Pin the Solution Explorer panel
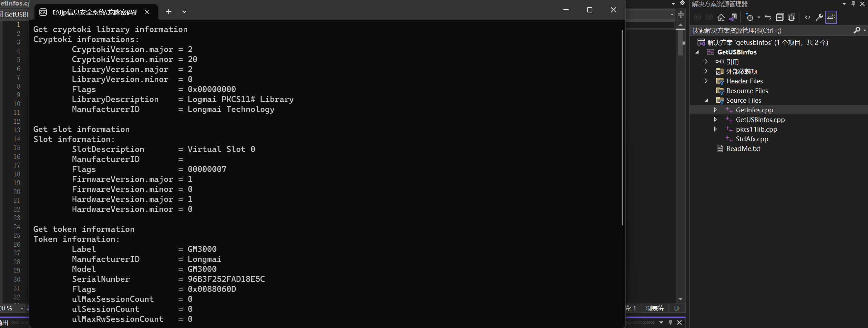 pos(853,4)
